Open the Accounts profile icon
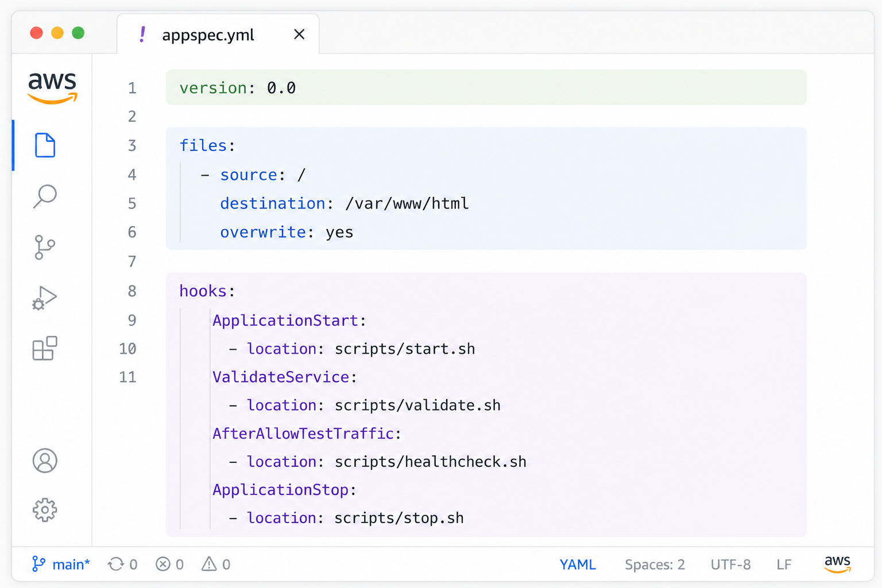 point(45,461)
